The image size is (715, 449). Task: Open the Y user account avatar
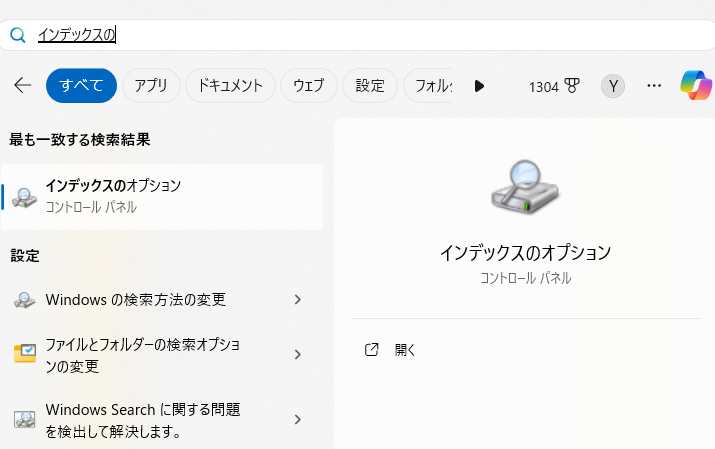pos(612,86)
